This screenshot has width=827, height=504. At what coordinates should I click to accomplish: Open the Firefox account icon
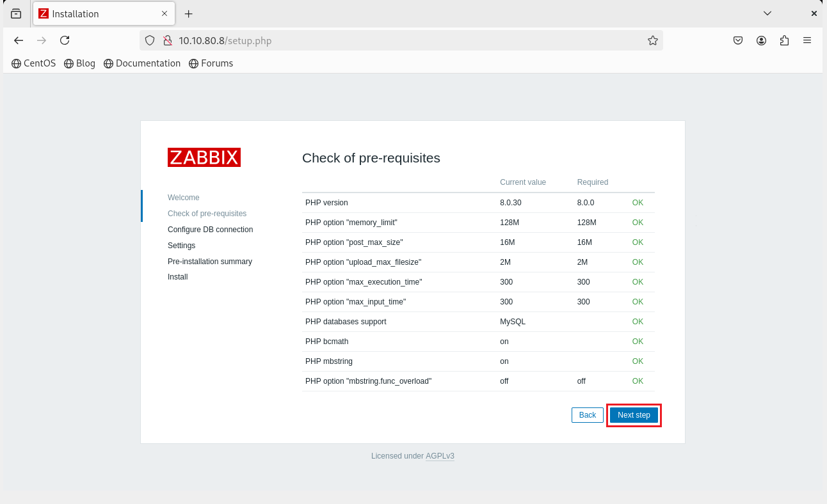(761, 40)
